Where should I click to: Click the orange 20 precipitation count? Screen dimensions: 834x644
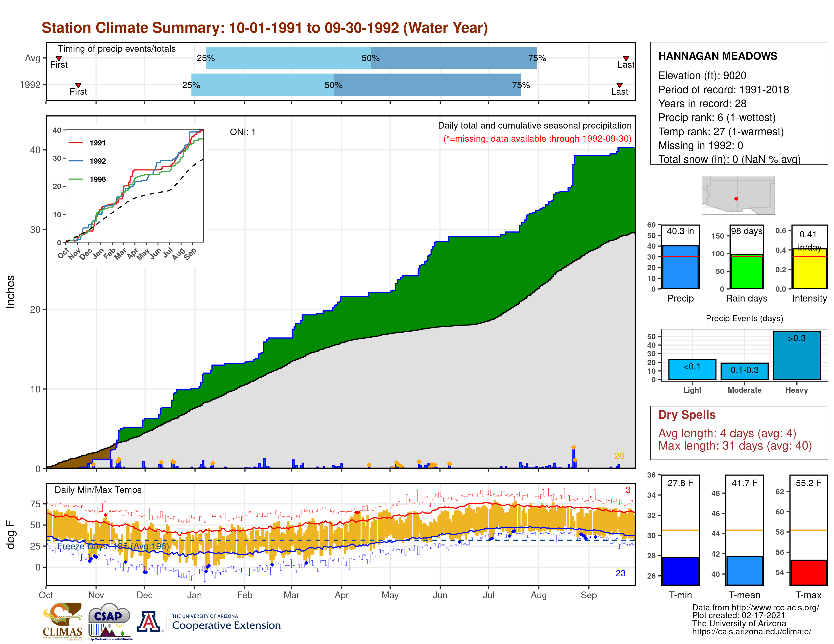pos(619,456)
